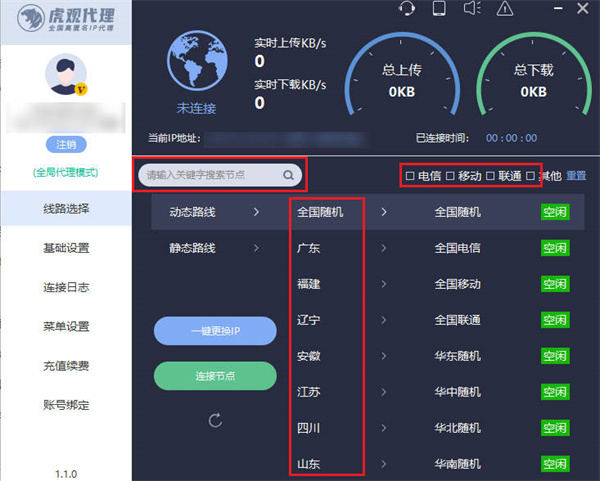Select 广东 province
Image resolution: width=600 pixels, height=481 pixels.
click(x=308, y=248)
